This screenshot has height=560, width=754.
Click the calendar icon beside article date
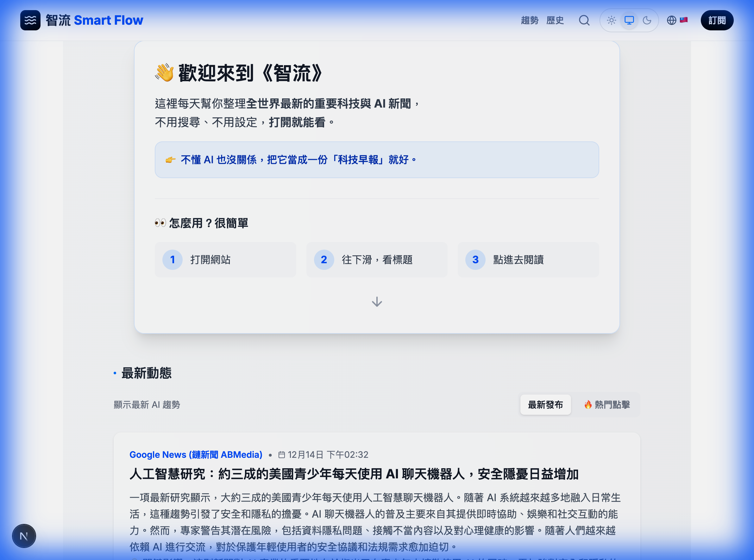pos(281,455)
